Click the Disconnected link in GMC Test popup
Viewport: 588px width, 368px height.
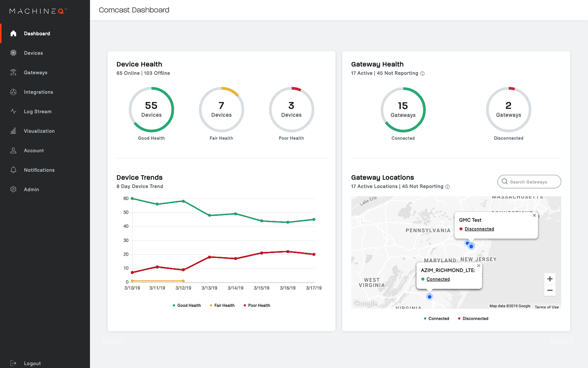479,229
